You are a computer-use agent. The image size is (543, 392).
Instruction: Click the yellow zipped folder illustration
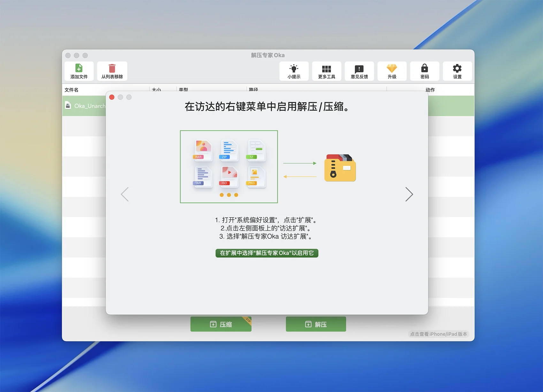(x=340, y=168)
